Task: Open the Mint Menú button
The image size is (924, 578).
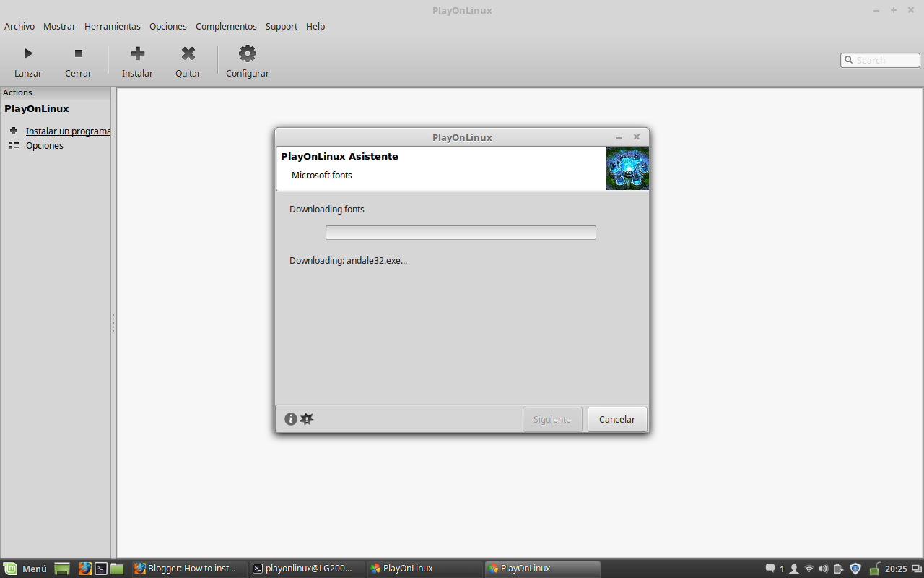Action: 25,569
